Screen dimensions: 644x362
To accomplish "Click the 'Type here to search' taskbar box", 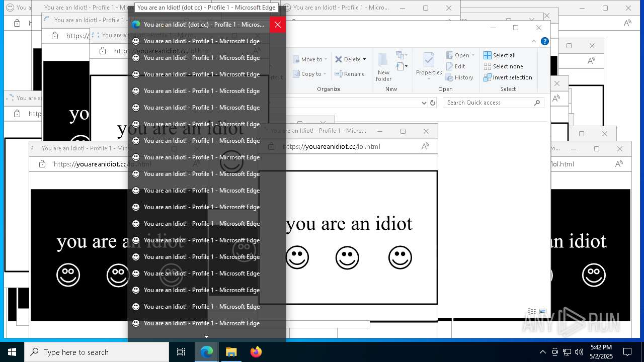I will click(97, 352).
